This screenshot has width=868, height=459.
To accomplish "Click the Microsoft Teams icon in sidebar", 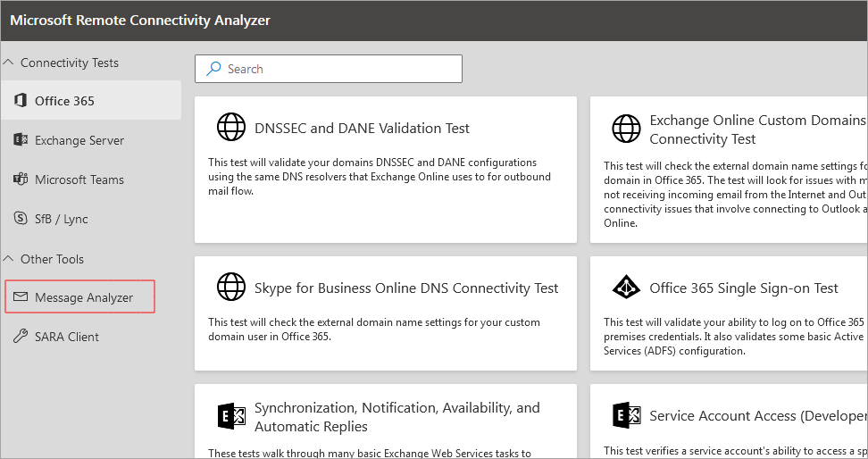I will (x=20, y=179).
